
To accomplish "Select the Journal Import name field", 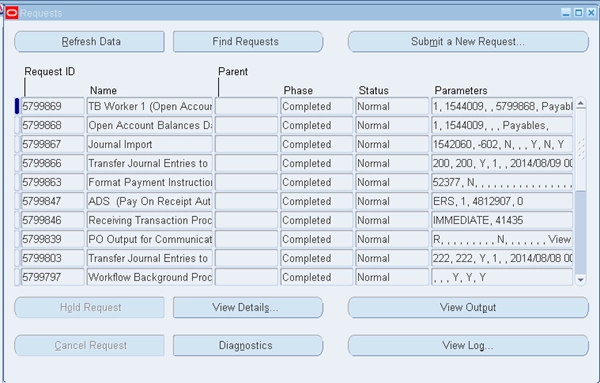I will (x=150, y=144).
